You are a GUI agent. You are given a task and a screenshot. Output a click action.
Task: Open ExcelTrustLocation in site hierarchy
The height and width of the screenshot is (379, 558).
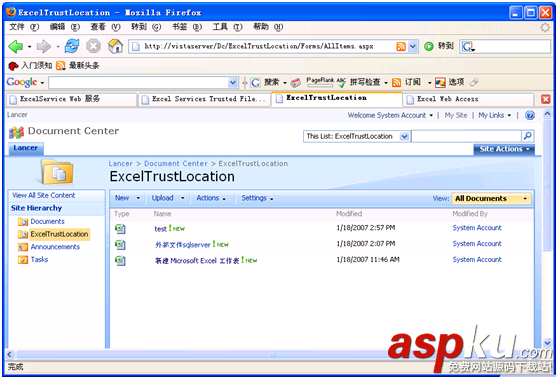[x=59, y=234]
